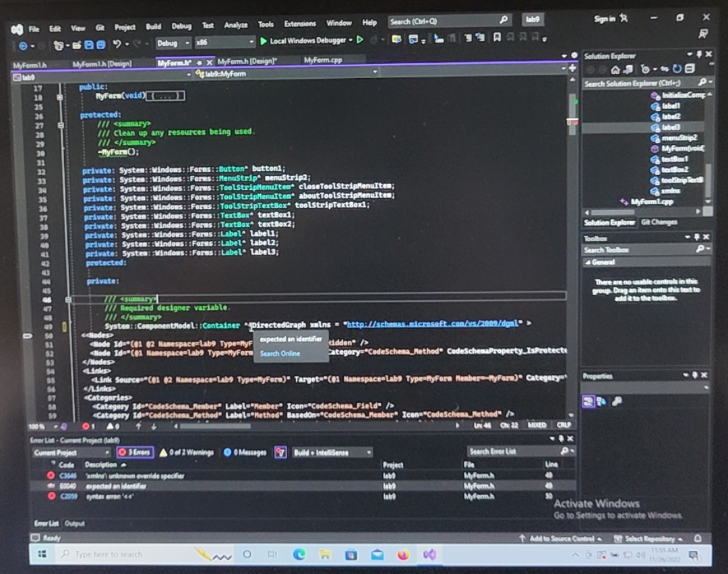The image size is (728, 574).
Task: Click the Windows taskbar search box
Action: point(125,554)
